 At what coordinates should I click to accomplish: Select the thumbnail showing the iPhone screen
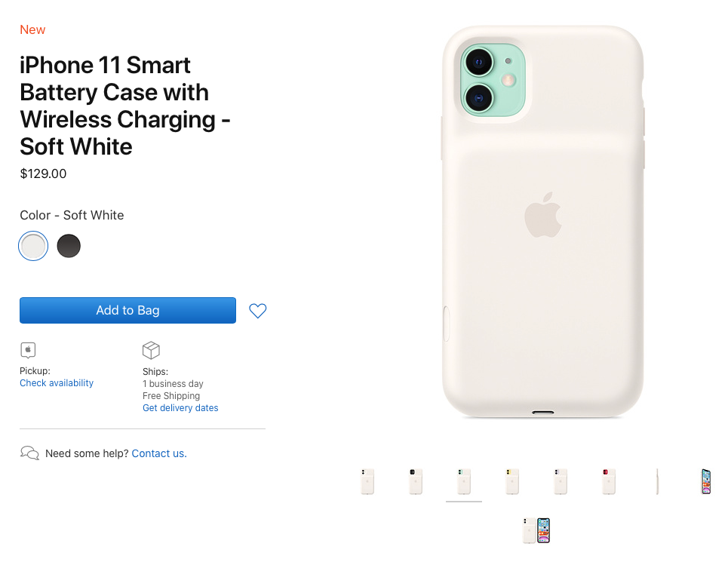coord(705,481)
